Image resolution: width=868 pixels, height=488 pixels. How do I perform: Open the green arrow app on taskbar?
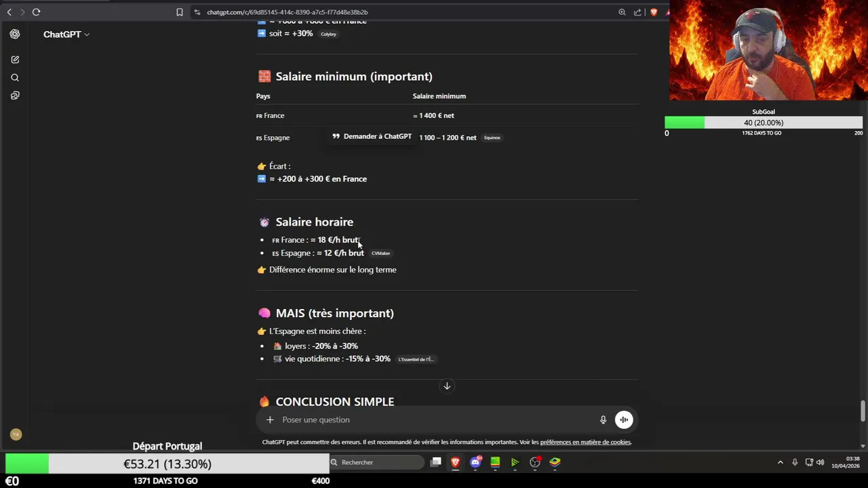(515, 462)
